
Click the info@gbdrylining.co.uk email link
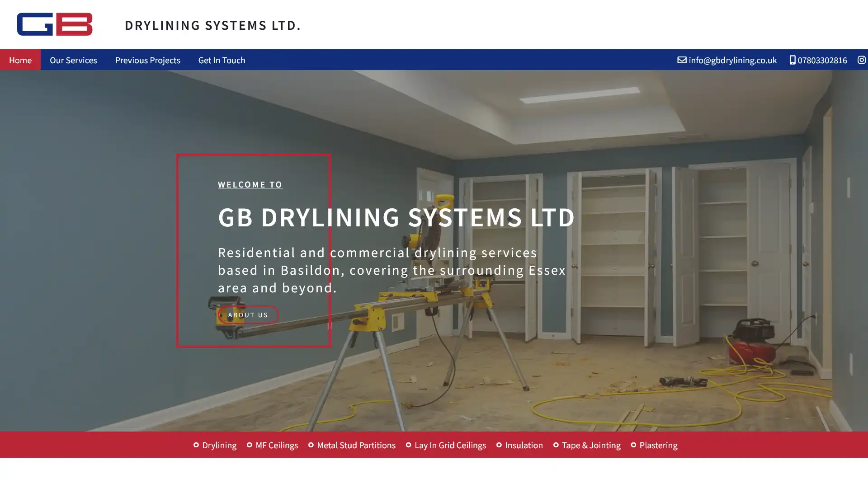point(732,60)
